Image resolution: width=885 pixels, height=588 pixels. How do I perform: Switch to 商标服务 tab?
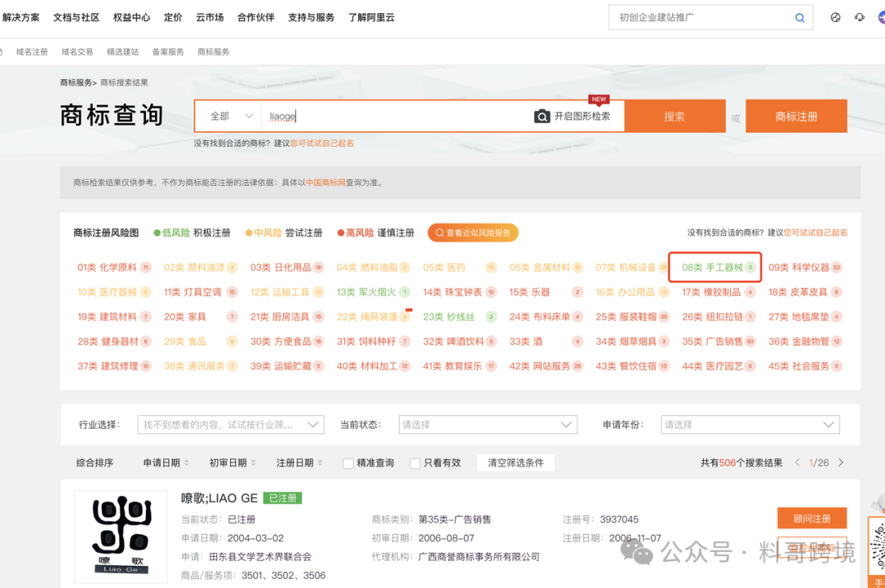tap(213, 52)
